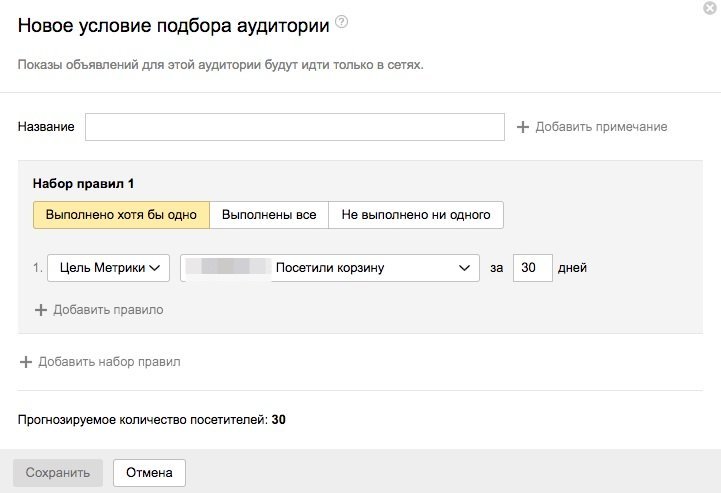Click the dialog title Новое условие подбора аудитории
Screen dimensions: 721x493
point(173,26)
